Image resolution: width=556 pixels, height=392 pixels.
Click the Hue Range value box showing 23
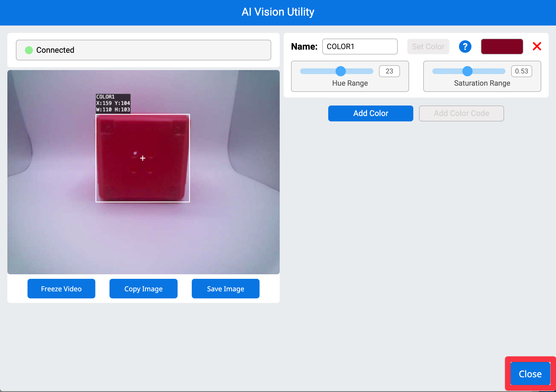pyautogui.click(x=389, y=71)
